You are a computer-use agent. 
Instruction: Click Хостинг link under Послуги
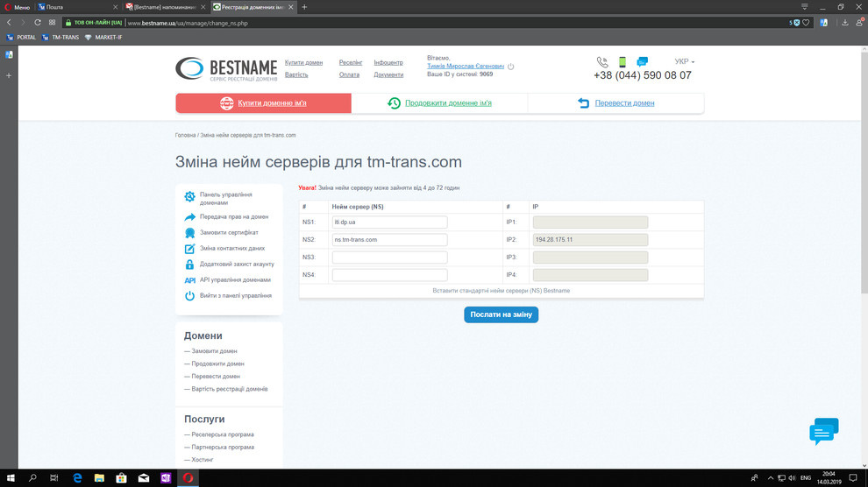202,460
